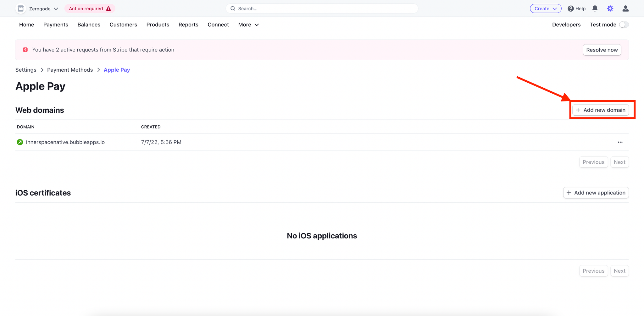
Task: Go to Settings breadcrumb
Action: 26,70
